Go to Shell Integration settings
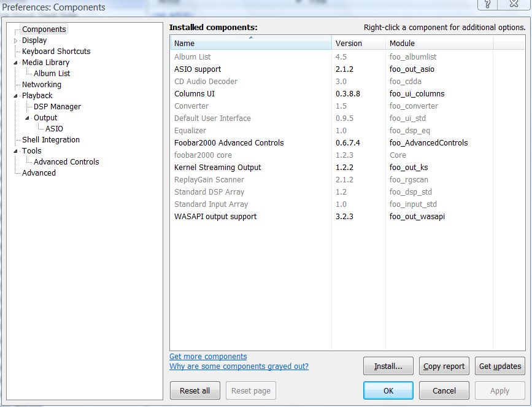This screenshot has height=407, width=532. [51, 140]
